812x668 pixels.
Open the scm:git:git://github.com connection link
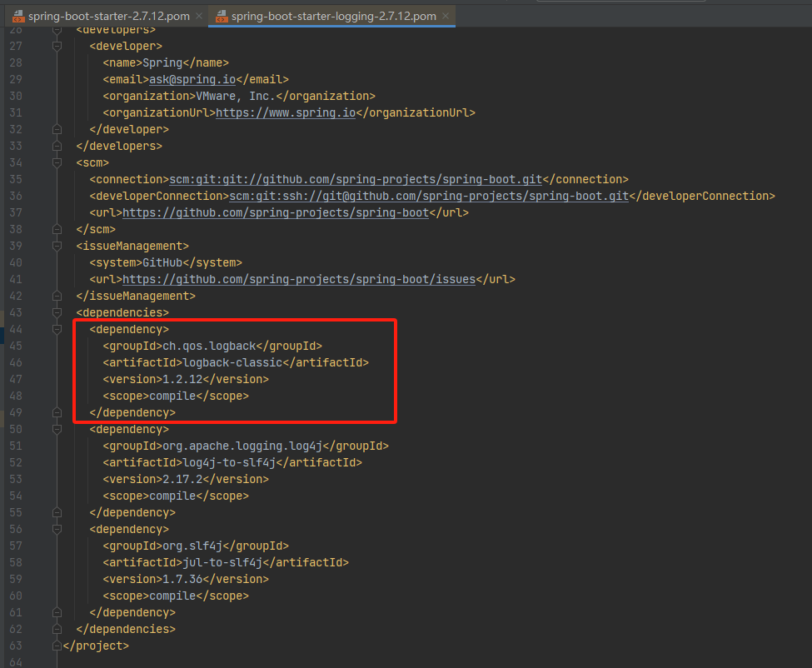(356, 179)
